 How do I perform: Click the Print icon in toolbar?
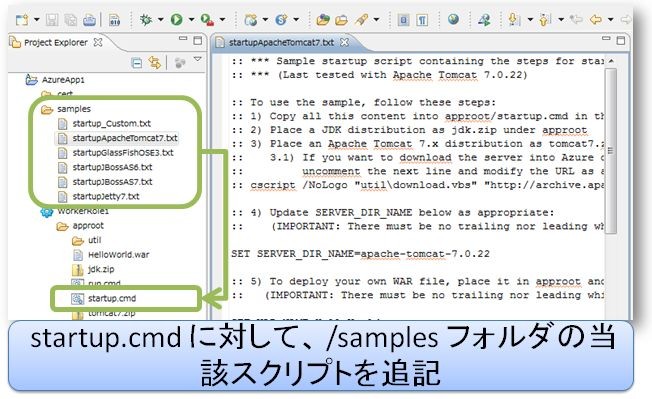89,20
